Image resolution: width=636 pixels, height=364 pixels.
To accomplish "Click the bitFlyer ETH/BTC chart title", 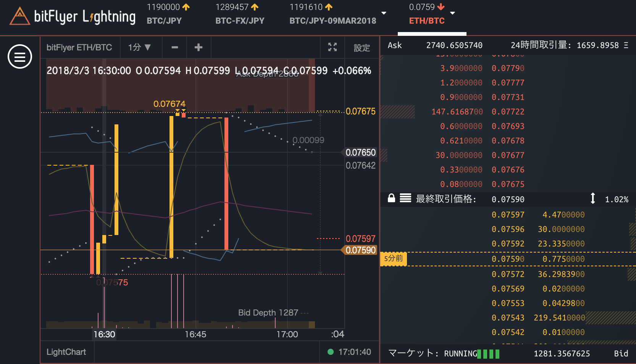I will tap(79, 47).
